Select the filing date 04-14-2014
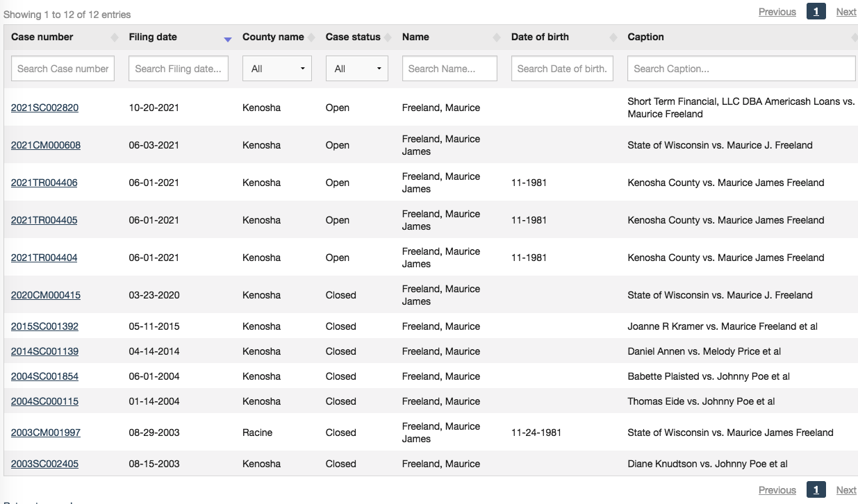 154,351
